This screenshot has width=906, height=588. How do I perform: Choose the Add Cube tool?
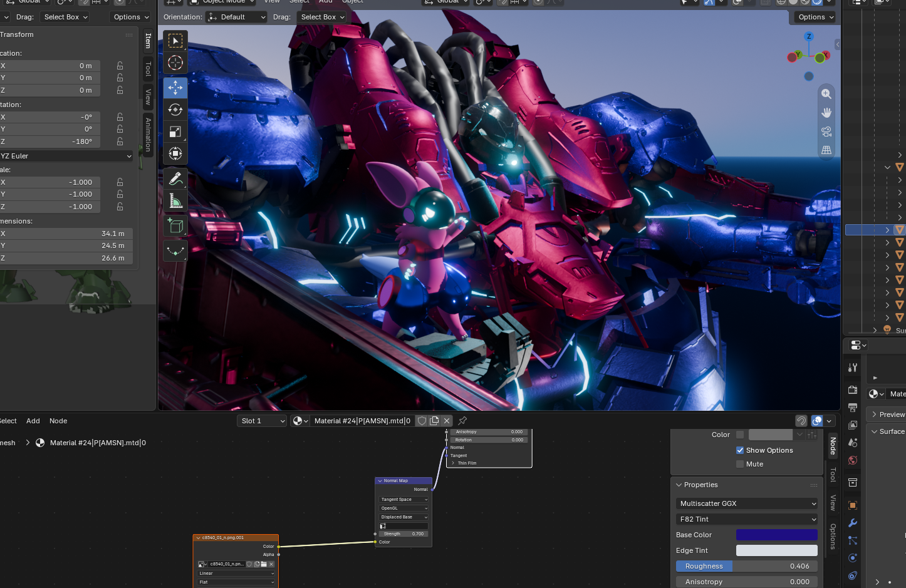175,226
